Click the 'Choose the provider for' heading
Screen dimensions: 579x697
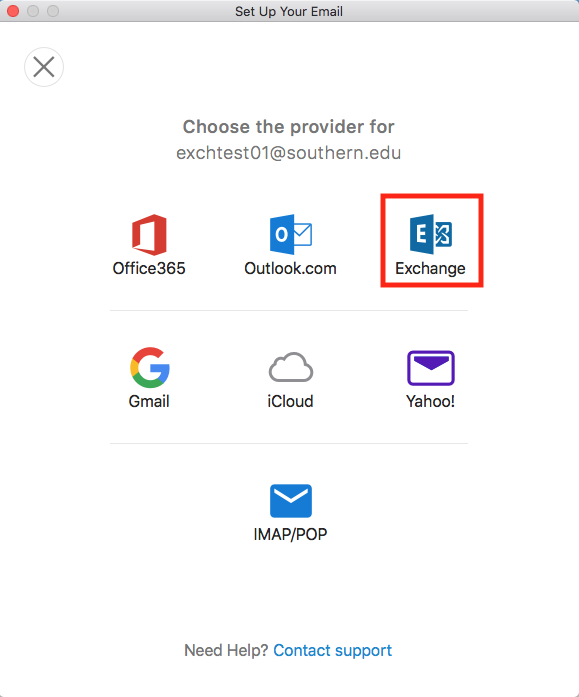(289, 127)
